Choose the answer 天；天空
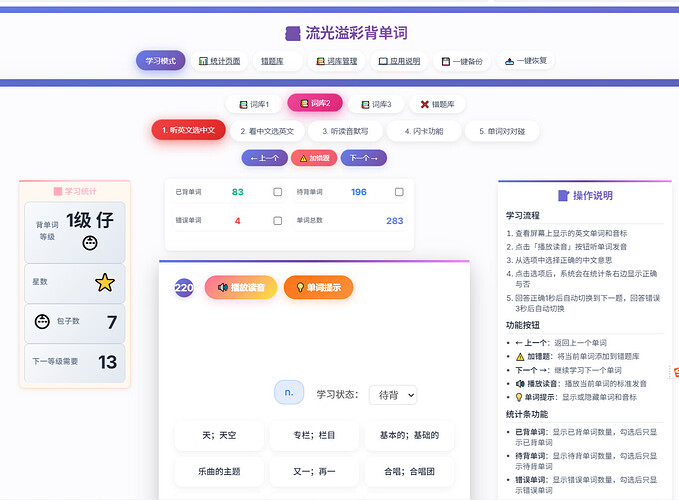 pos(219,436)
